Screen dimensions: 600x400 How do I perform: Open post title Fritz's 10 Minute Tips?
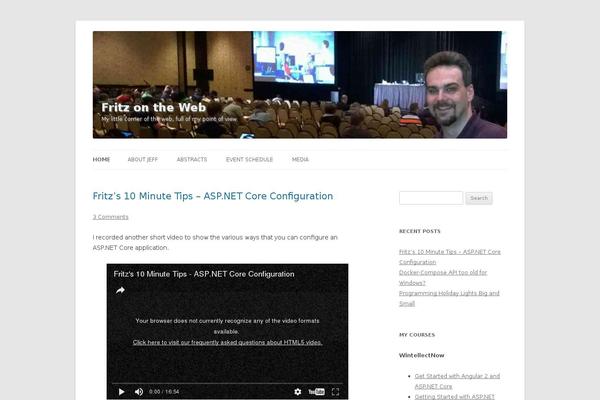213,196
